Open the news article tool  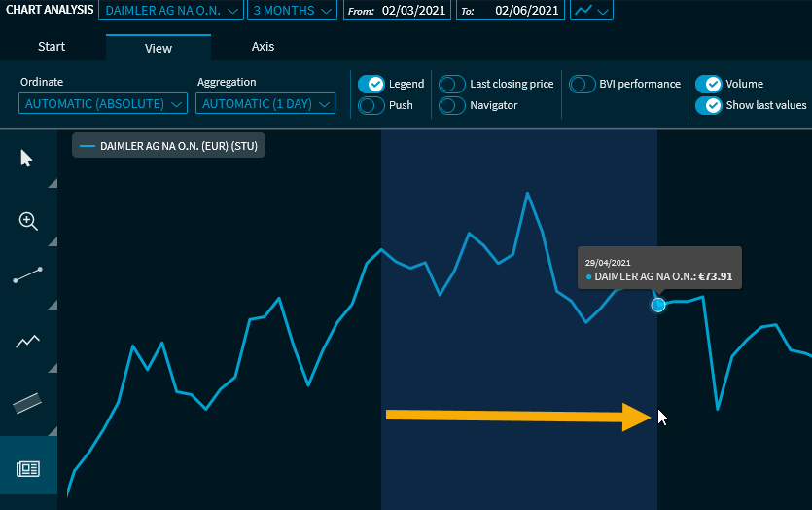(x=28, y=469)
